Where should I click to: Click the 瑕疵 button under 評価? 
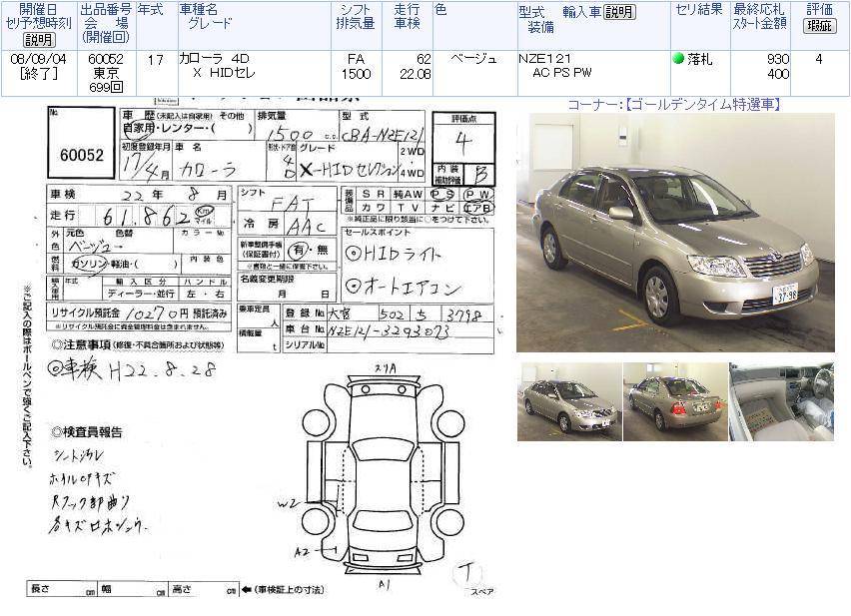[x=819, y=26]
